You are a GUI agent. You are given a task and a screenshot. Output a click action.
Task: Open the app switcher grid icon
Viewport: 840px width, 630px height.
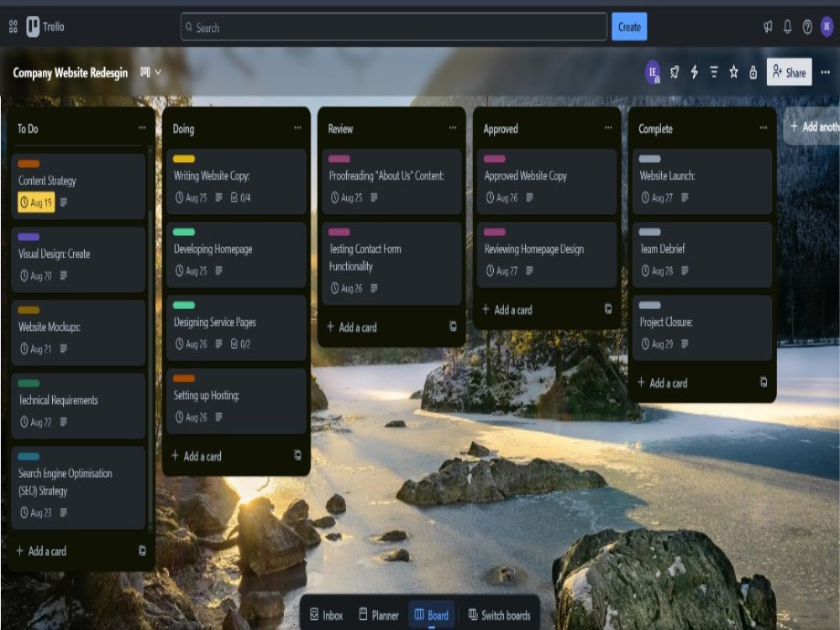(x=13, y=26)
